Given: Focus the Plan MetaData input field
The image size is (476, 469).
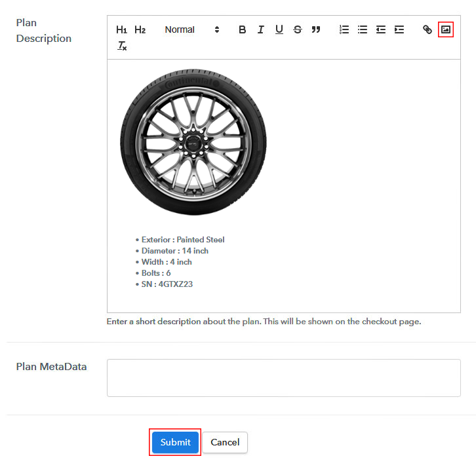Looking at the screenshot, I should point(283,378).
